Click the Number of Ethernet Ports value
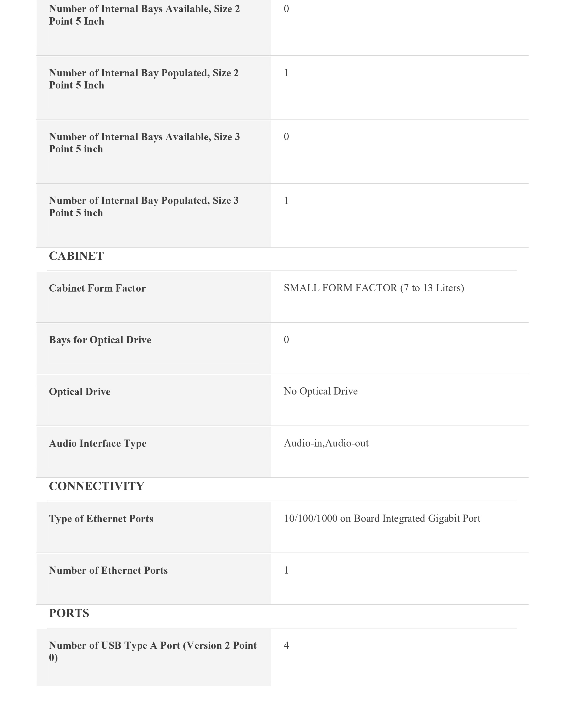The image size is (588, 706). (x=286, y=570)
